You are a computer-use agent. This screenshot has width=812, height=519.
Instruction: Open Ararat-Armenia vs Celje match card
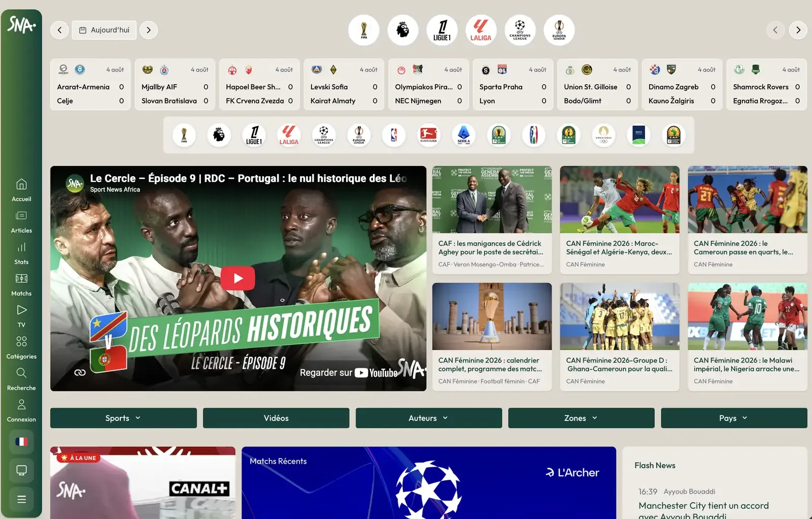click(90, 84)
